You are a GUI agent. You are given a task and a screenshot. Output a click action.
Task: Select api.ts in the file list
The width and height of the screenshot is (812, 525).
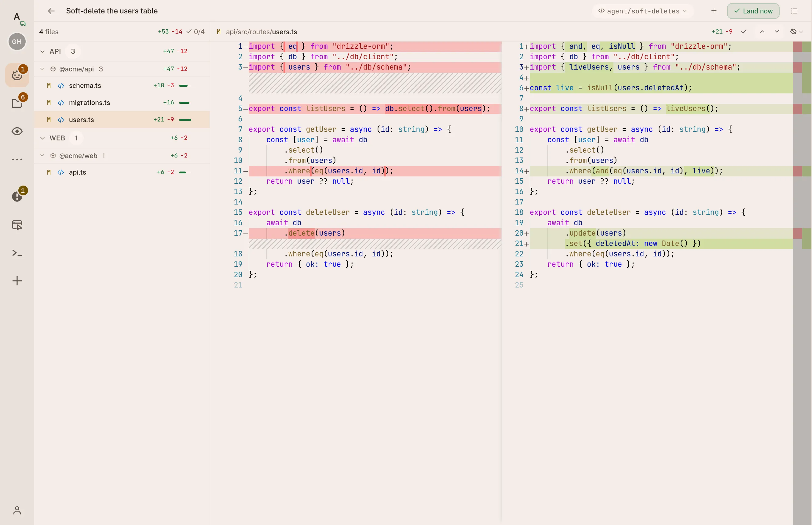pos(122,172)
